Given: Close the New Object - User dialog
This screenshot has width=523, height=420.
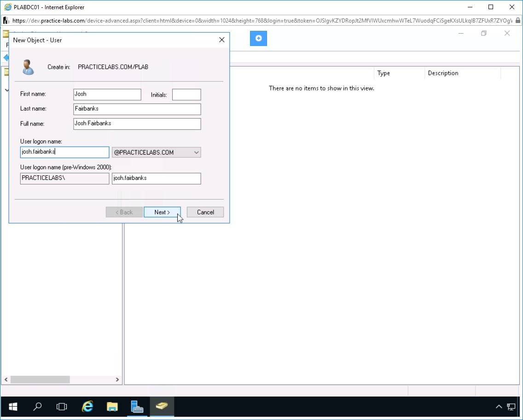Looking at the screenshot, I should tap(222, 40).
